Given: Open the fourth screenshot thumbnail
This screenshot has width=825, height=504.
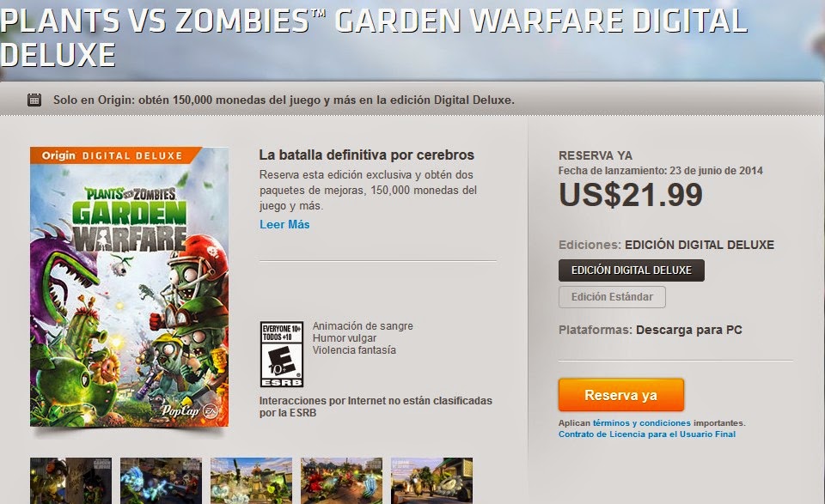Looking at the screenshot, I should tap(342, 481).
